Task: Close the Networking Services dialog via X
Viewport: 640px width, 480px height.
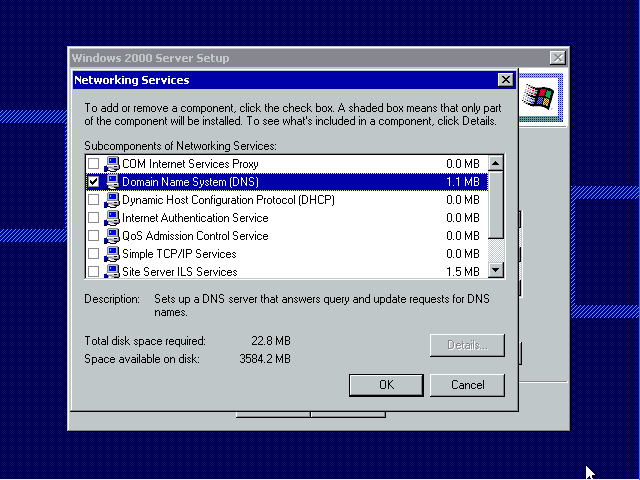Action: click(505, 80)
